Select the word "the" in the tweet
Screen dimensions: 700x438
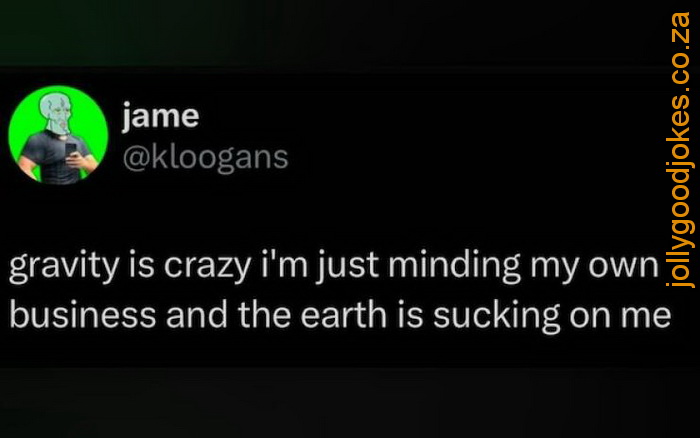(264, 314)
